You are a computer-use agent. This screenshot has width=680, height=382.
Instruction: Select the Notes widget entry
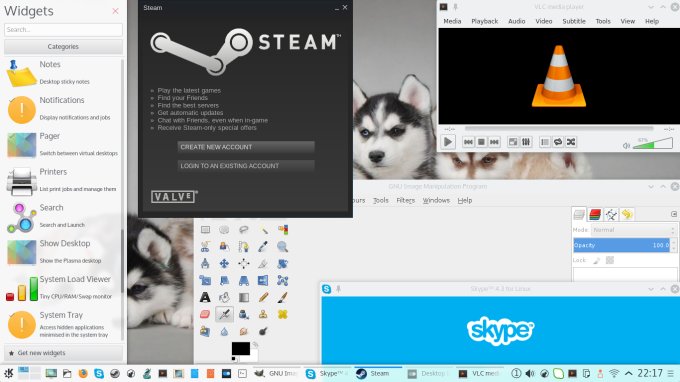(x=63, y=72)
